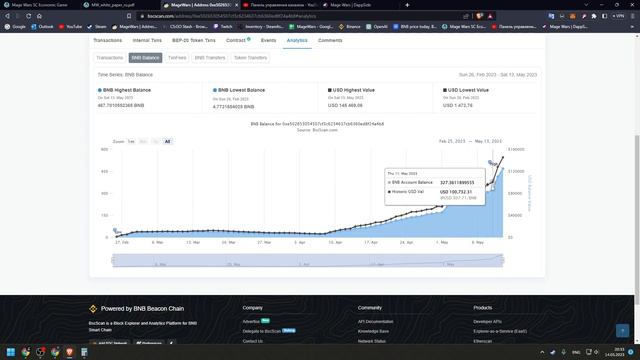Set chart zoom to 1m
Screen dimensions: 640x360
click(x=131, y=142)
